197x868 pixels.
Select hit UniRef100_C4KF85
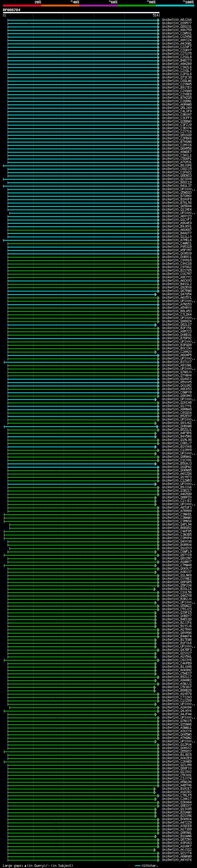point(177,531)
